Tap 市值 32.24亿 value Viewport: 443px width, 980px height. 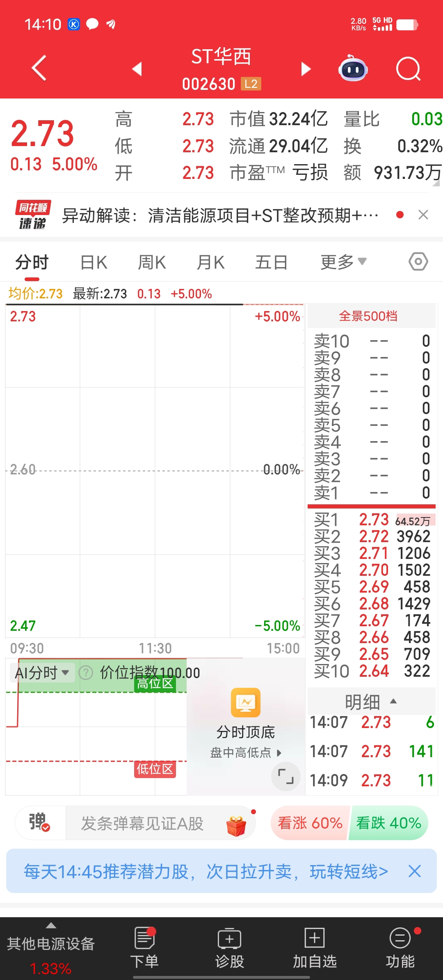(x=279, y=119)
